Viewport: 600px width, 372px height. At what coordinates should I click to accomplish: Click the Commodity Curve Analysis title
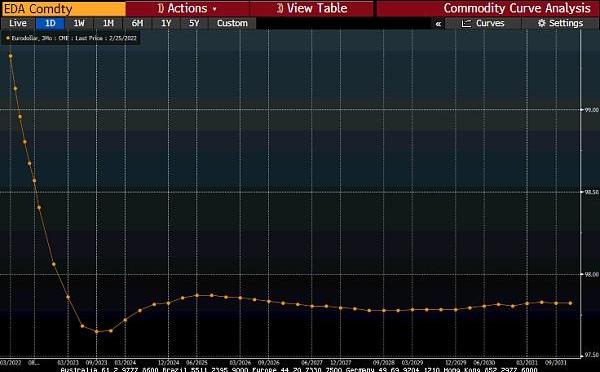click(517, 8)
